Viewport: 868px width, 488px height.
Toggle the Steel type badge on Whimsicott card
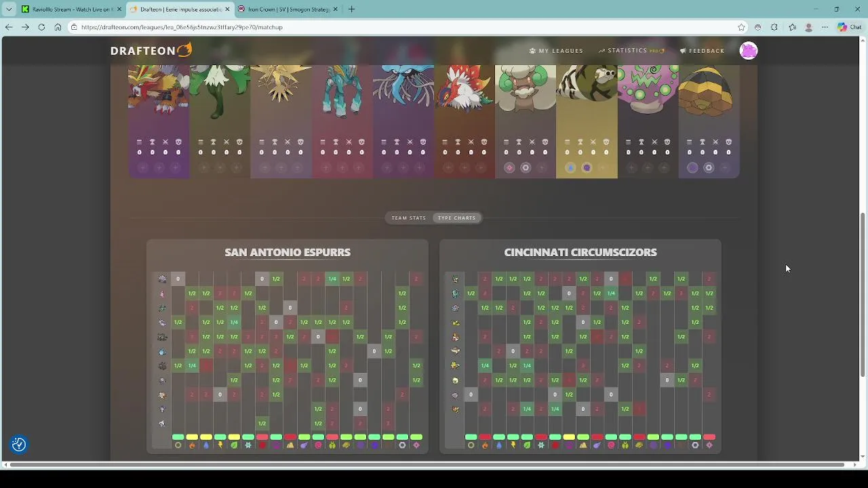[526, 167]
